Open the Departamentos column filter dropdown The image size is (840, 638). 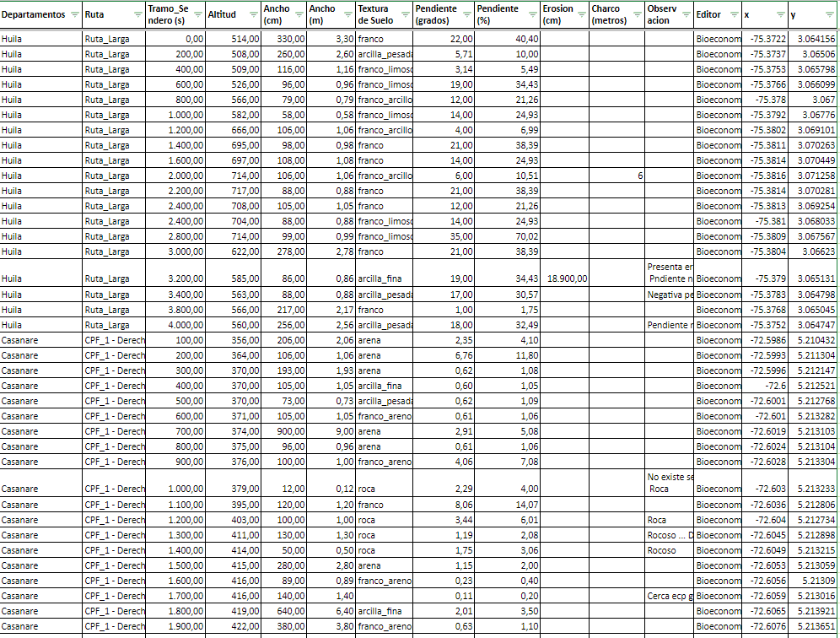[x=74, y=15]
